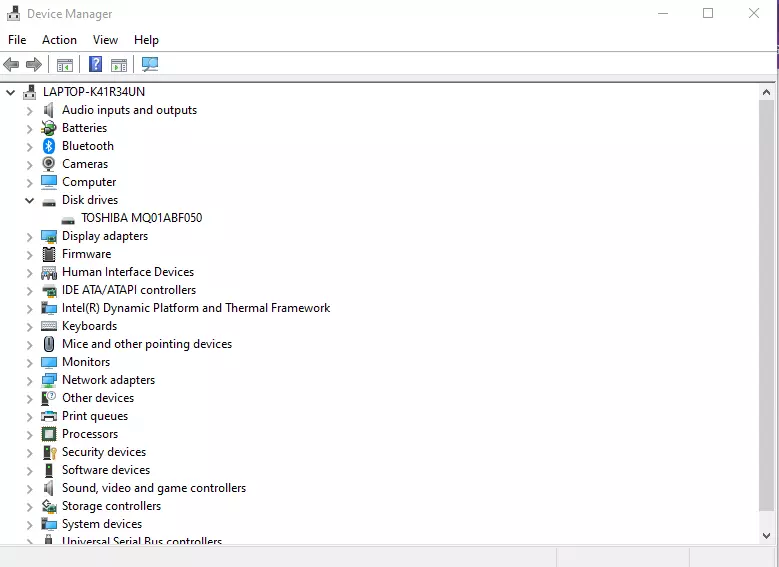Select the TOSHIBA MQ01ABF050 disk drive
The height and width of the screenshot is (567, 779).
(141, 218)
